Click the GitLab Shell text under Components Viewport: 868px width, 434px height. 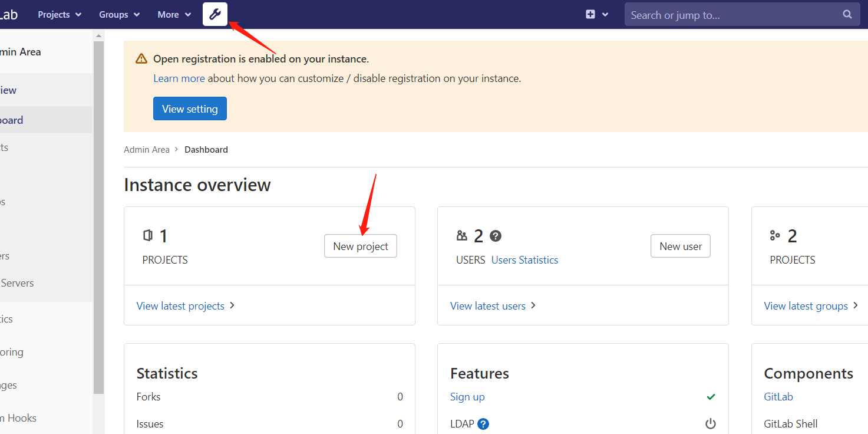(x=791, y=424)
